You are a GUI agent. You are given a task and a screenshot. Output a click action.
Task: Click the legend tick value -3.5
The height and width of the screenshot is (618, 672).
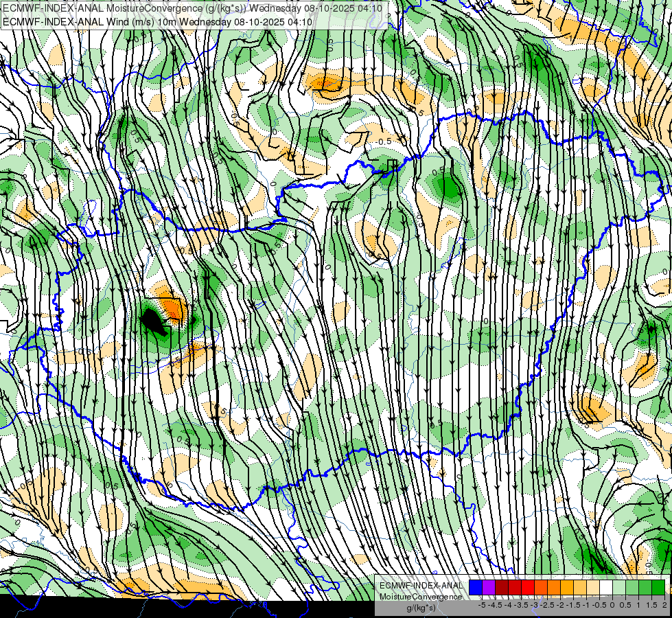[521, 605]
